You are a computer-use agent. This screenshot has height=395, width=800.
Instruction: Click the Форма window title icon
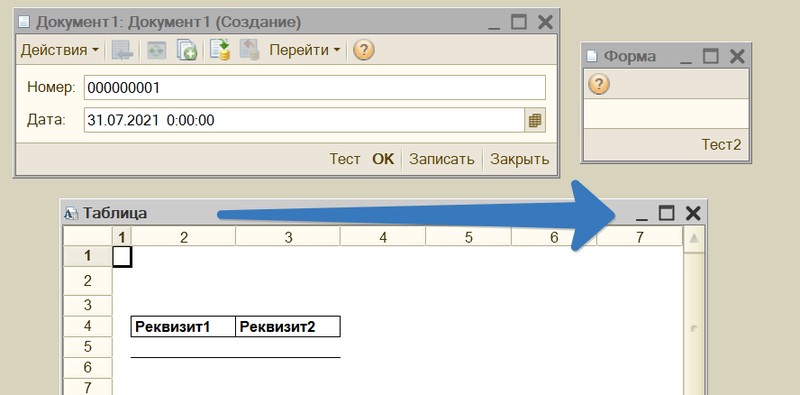[x=591, y=56]
